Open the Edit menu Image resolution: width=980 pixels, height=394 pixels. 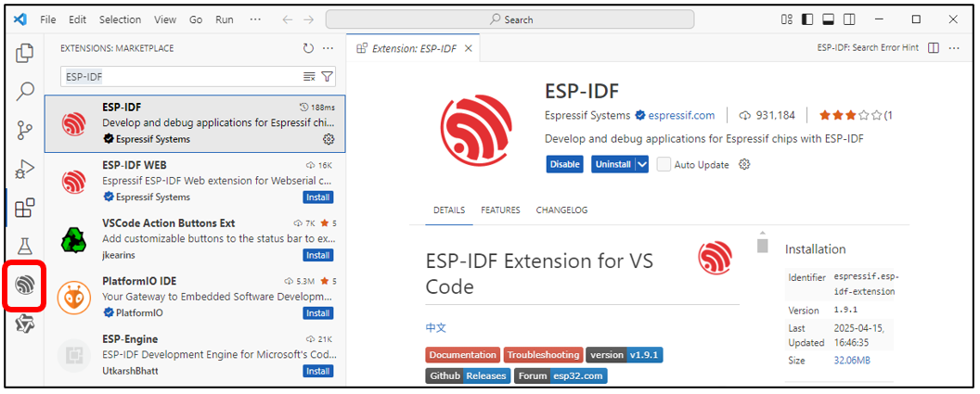78,19
